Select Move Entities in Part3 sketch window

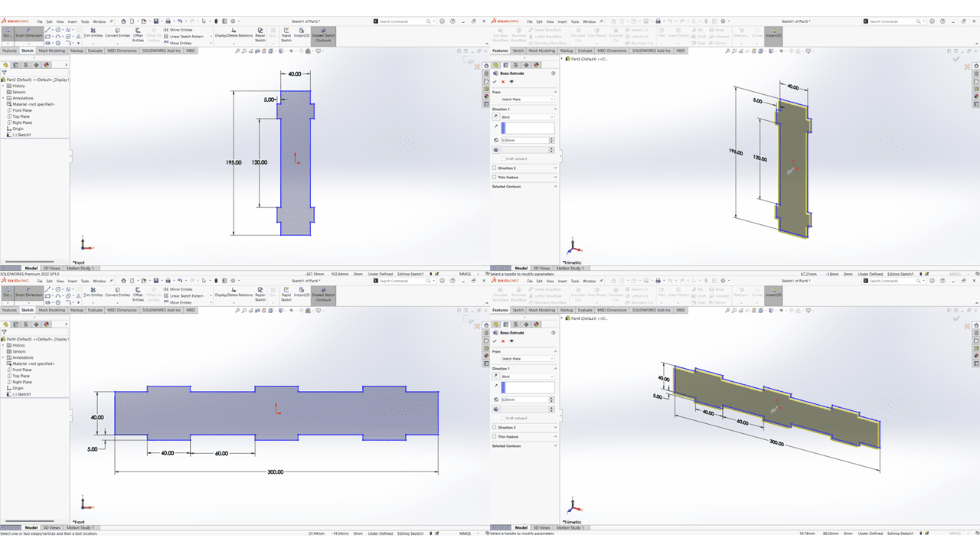(x=177, y=43)
